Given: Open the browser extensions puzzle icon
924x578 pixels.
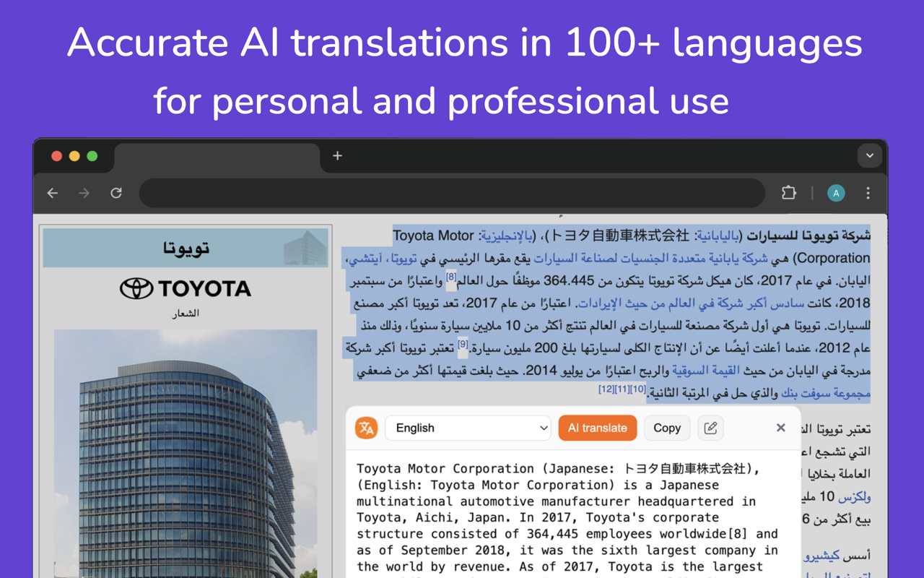Looking at the screenshot, I should coord(788,193).
